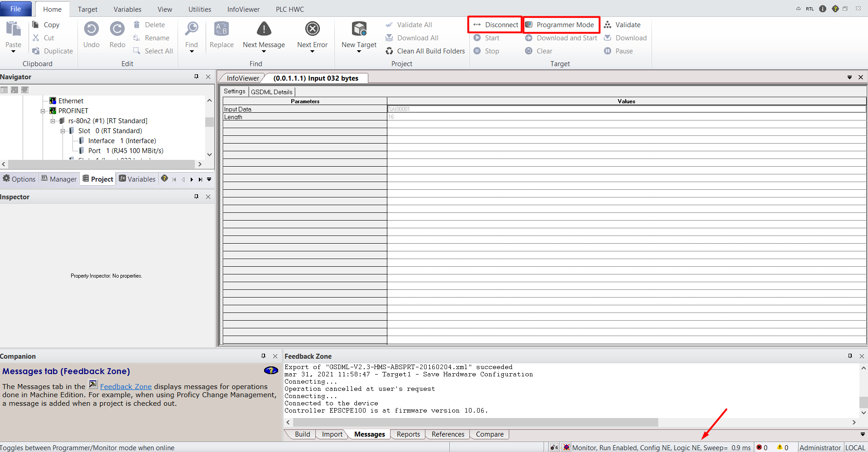Open the Build tab in Feedback Zone
Viewport: 868px width, 452px height.
(x=302, y=434)
